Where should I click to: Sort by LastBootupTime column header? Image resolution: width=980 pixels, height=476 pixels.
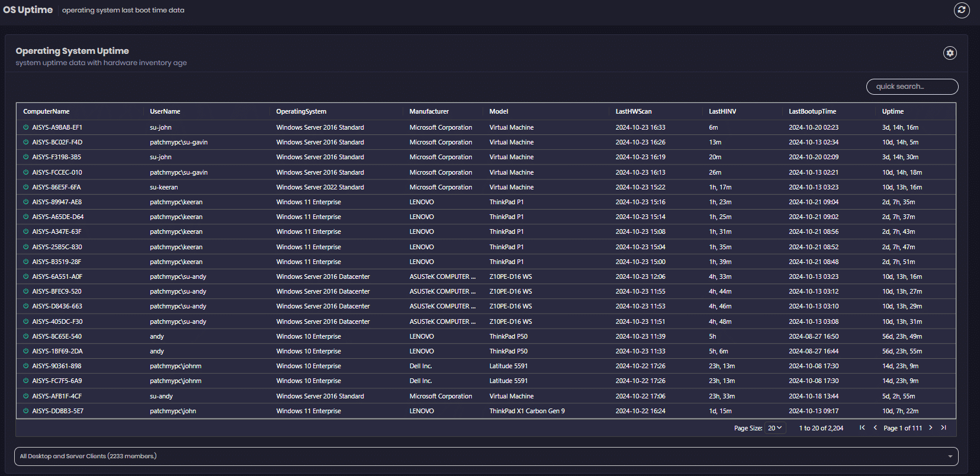pos(812,111)
